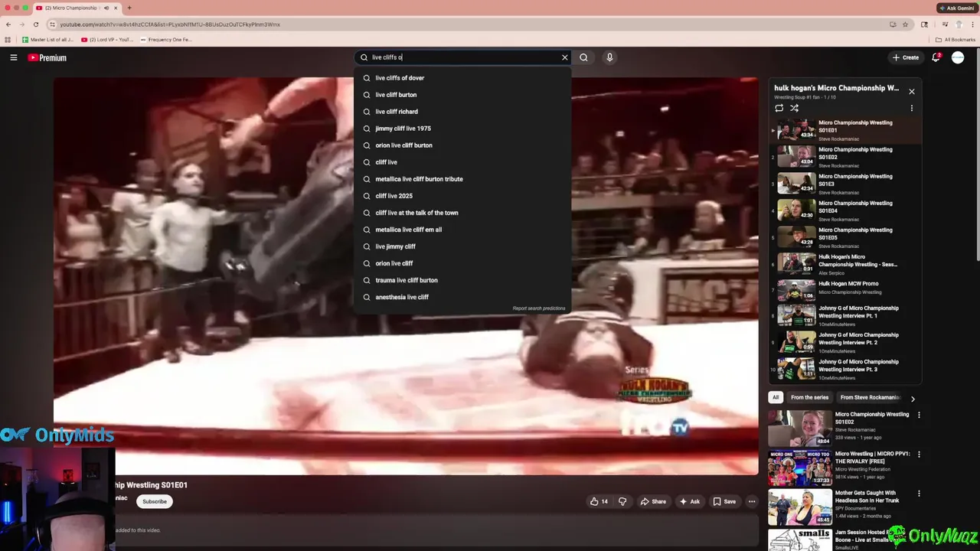
Task: Select From the series chip
Action: point(809,397)
